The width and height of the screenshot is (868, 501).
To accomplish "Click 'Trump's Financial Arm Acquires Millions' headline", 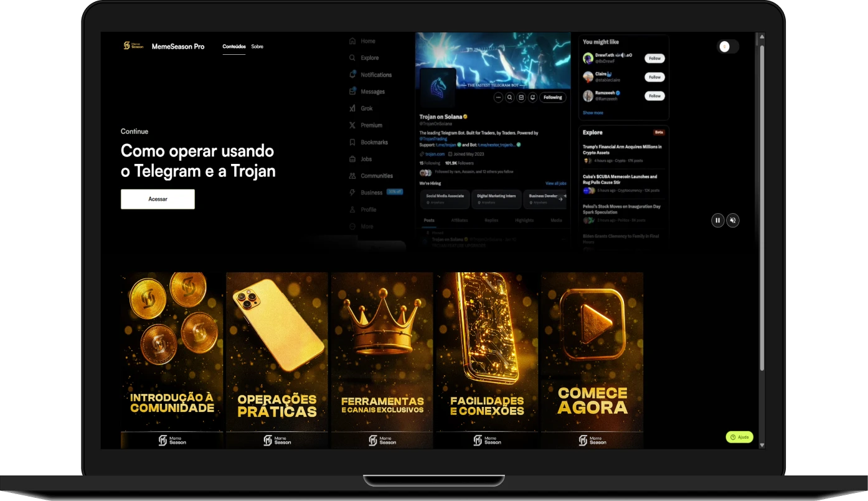I will pyautogui.click(x=622, y=150).
